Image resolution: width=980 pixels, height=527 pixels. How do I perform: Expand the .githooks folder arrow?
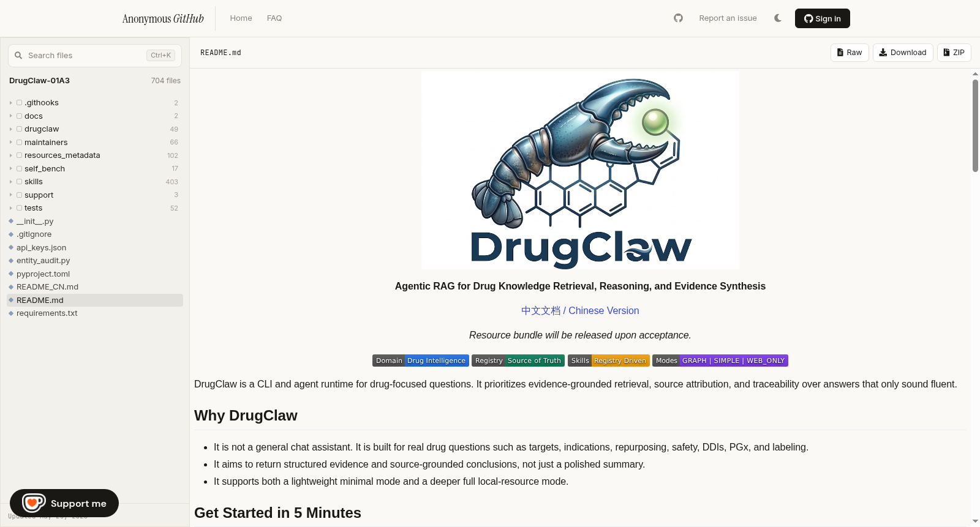pyautogui.click(x=11, y=103)
